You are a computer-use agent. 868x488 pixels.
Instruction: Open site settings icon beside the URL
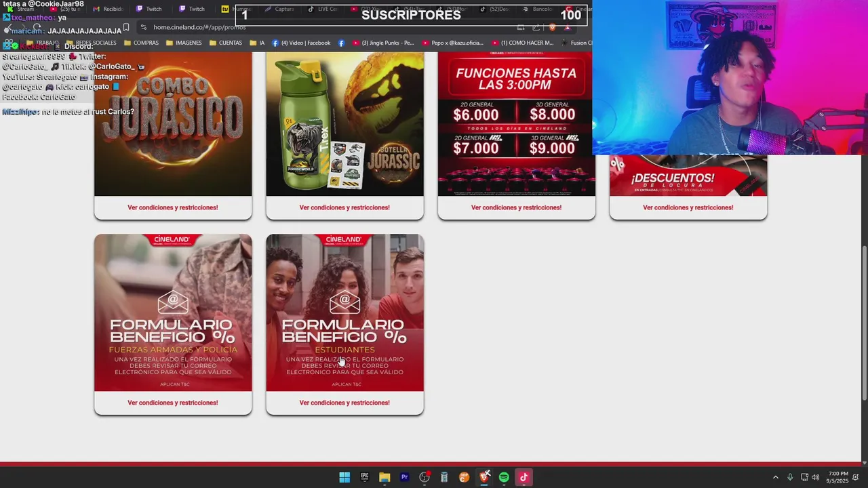143,27
